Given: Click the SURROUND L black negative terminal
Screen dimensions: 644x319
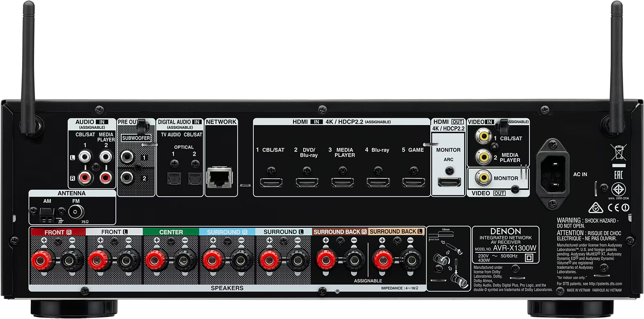Looking at the screenshot, I should pyautogui.click(x=298, y=261).
